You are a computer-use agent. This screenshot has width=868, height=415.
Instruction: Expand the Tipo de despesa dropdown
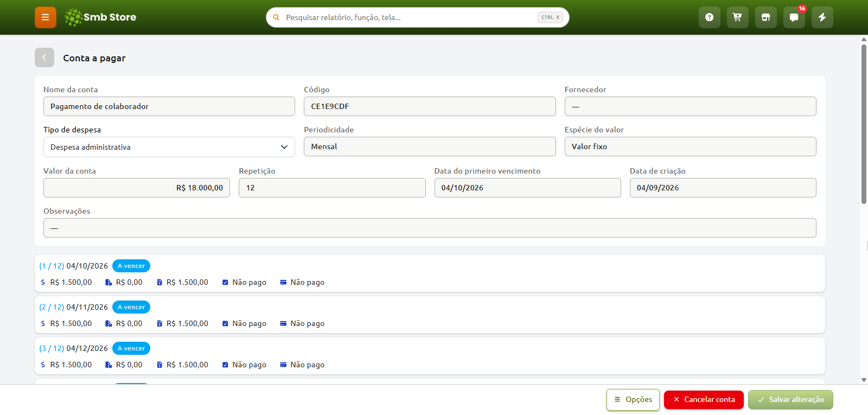point(169,147)
